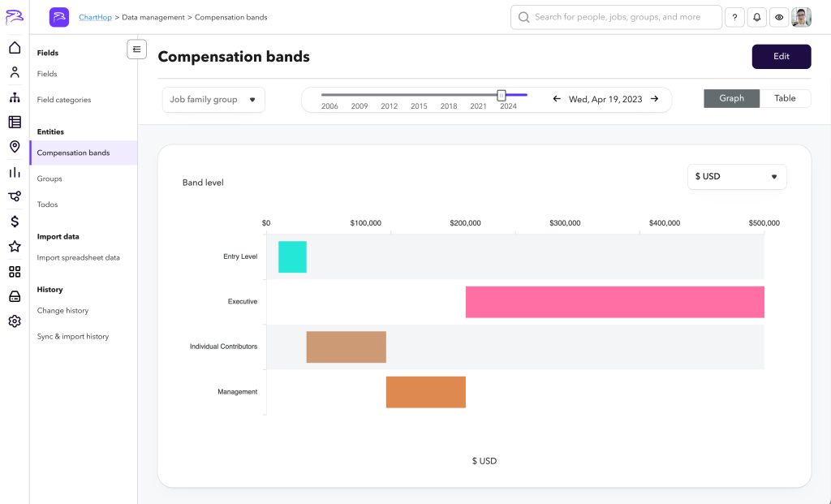Image resolution: width=831 pixels, height=504 pixels.
Task: Open the Job family group dropdown
Action: point(213,100)
